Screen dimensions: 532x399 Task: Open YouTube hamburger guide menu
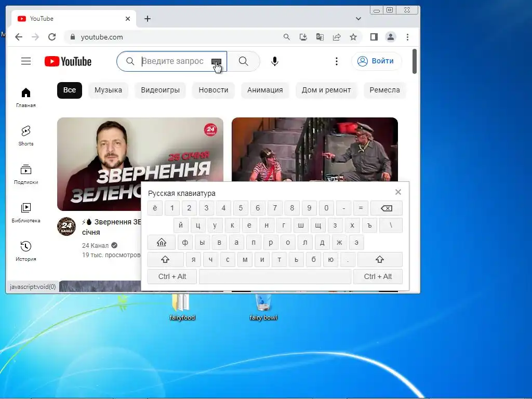point(26,61)
